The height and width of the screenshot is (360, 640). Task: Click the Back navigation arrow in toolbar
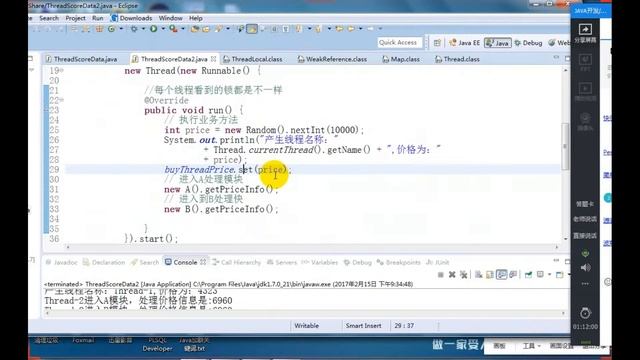(339, 29)
